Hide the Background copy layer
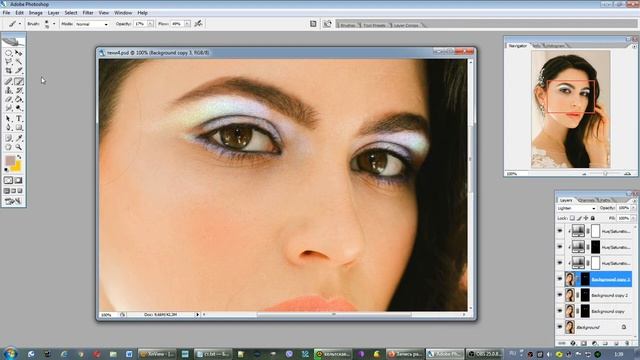This screenshot has width=640, height=360. [x=560, y=311]
